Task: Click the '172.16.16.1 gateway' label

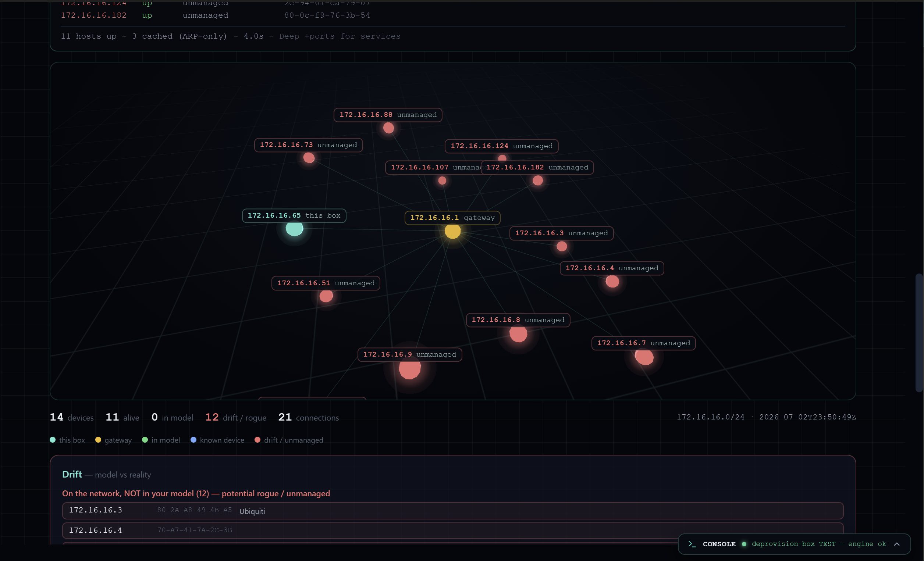Action: pos(452,218)
